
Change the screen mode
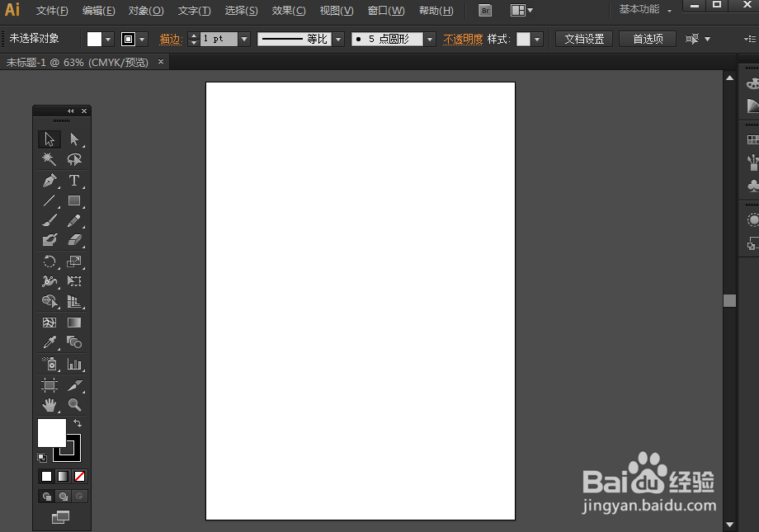coord(60,517)
